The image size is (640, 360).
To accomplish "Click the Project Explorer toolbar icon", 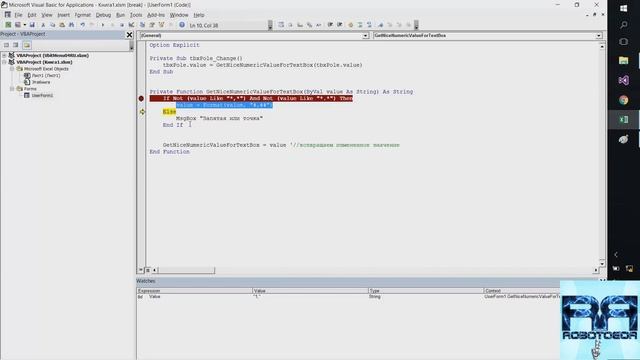I will click(x=142, y=25).
